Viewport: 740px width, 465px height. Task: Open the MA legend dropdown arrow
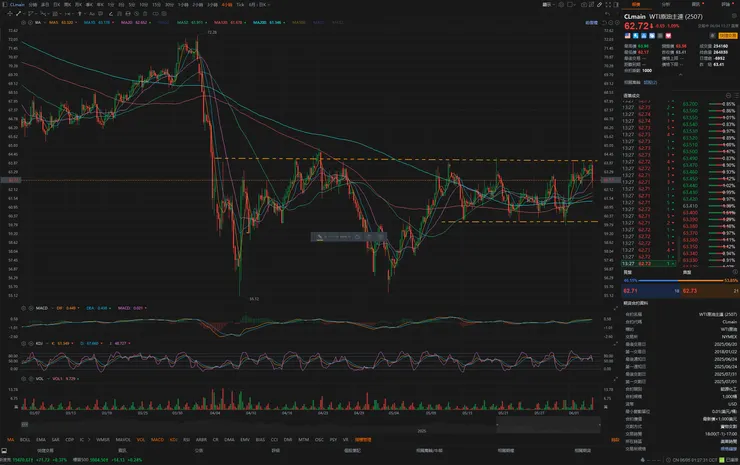(44, 22)
